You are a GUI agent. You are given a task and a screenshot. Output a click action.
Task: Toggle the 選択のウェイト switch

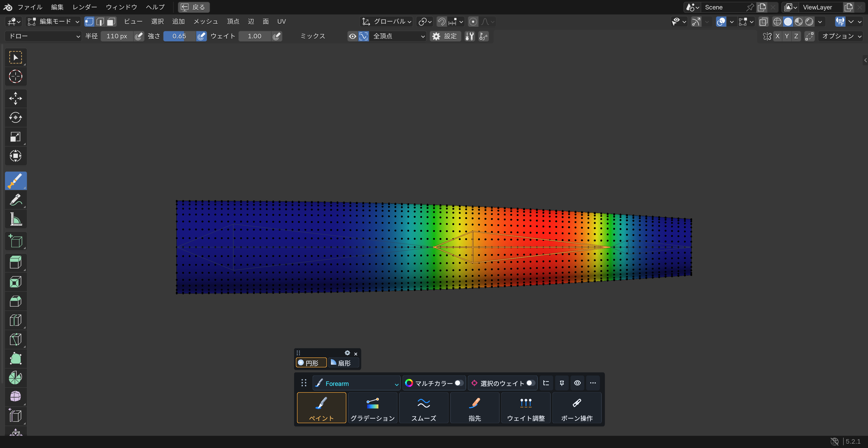click(x=530, y=383)
